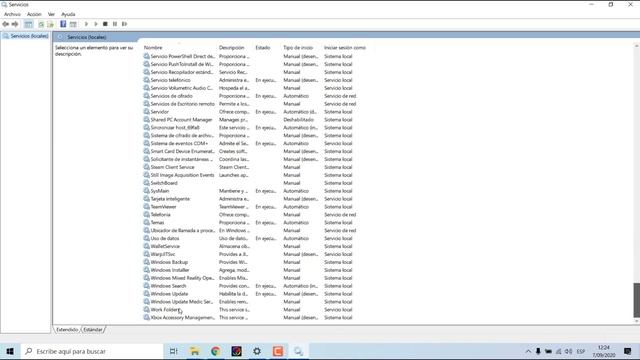640x360 pixels.
Task: Click the Windows taskbar search box
Action: click(x=92, y=351)
